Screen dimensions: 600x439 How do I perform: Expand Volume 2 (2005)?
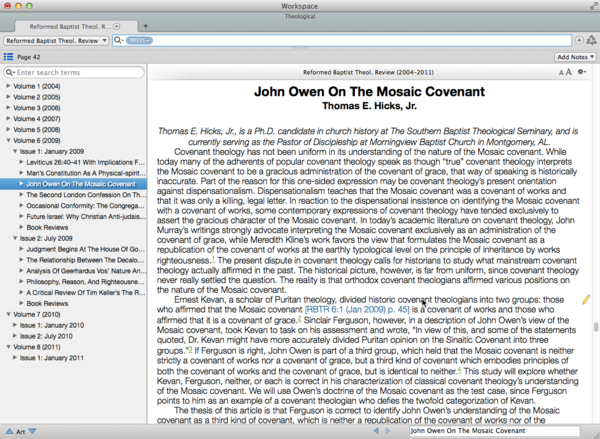click(x=8, y=97)
